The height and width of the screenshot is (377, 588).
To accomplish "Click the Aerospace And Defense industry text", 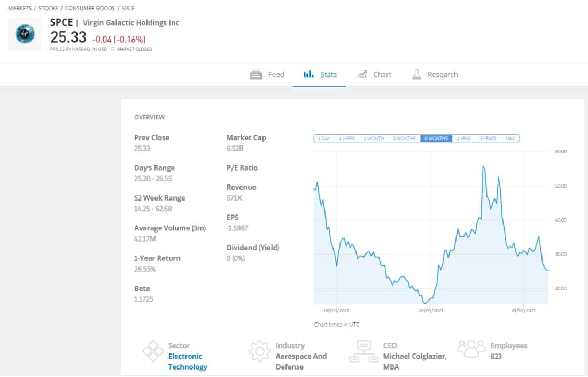I will point(301,361).
